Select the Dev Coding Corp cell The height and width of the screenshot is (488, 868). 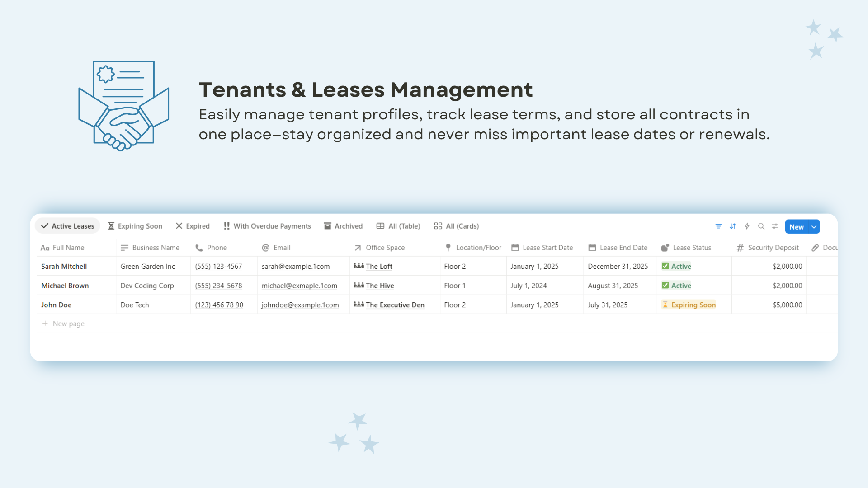pos(154,286)
